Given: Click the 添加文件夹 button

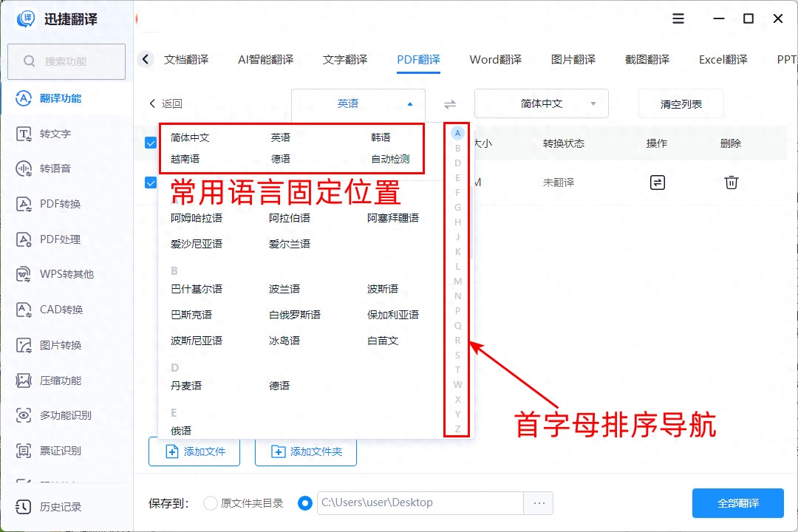Looking at the screenshot, I should pos(306,451).
